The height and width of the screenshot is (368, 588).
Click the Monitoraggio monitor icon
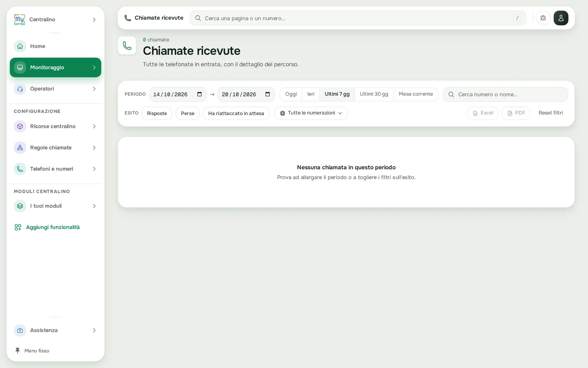[x=20, y=67]
